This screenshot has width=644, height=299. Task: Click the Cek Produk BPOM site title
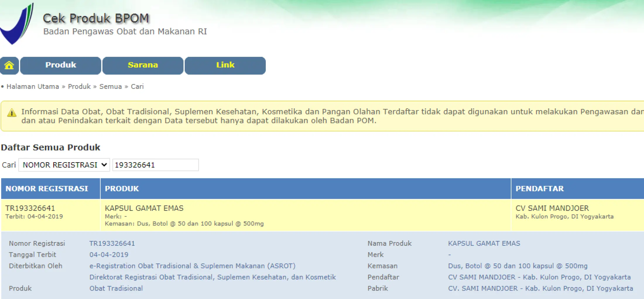[96, 18]
